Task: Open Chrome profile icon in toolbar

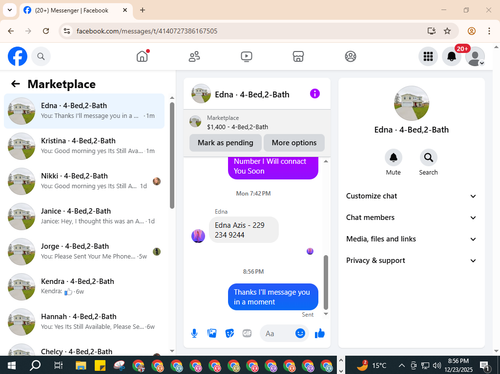Action: pos(471,31)
